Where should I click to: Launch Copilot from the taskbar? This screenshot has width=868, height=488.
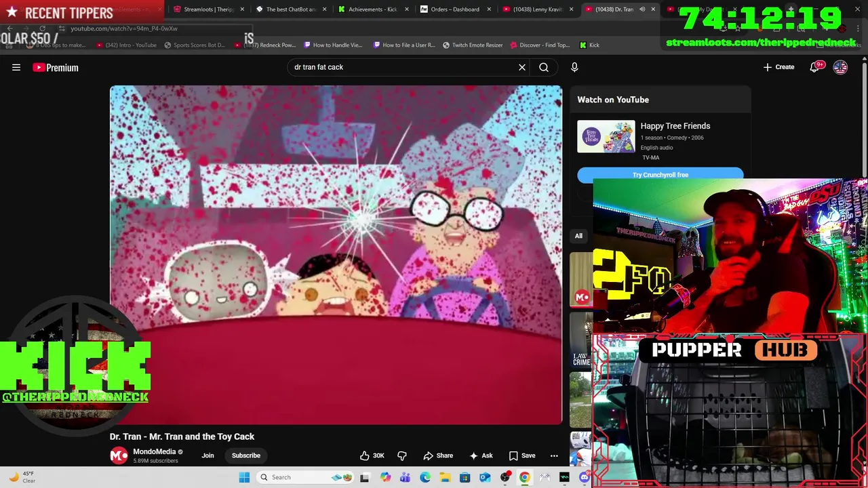coord(385,477)
